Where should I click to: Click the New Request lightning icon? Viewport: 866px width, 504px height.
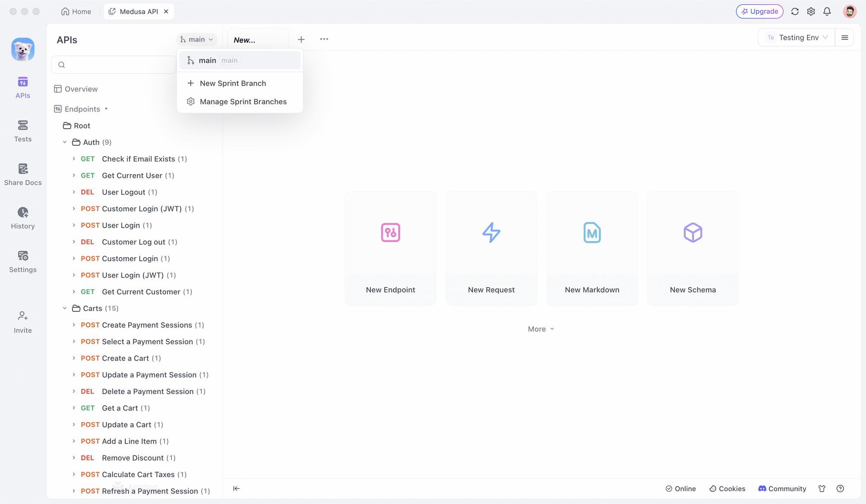pos(491,233)
